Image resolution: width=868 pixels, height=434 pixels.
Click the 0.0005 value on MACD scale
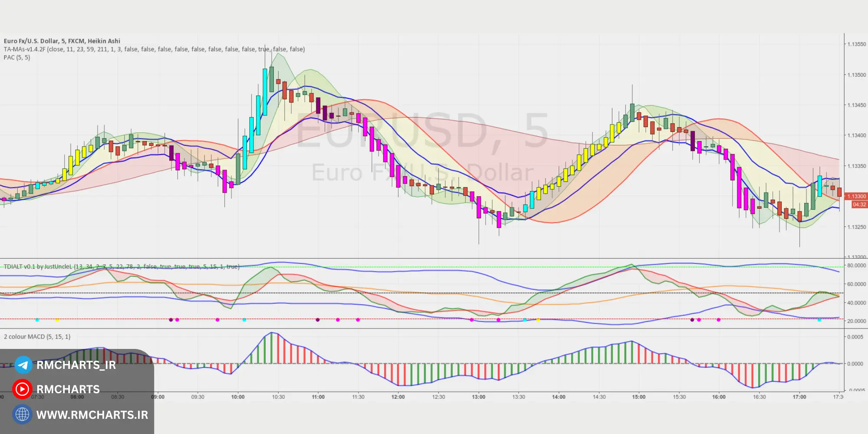click(x=855, y=337)
